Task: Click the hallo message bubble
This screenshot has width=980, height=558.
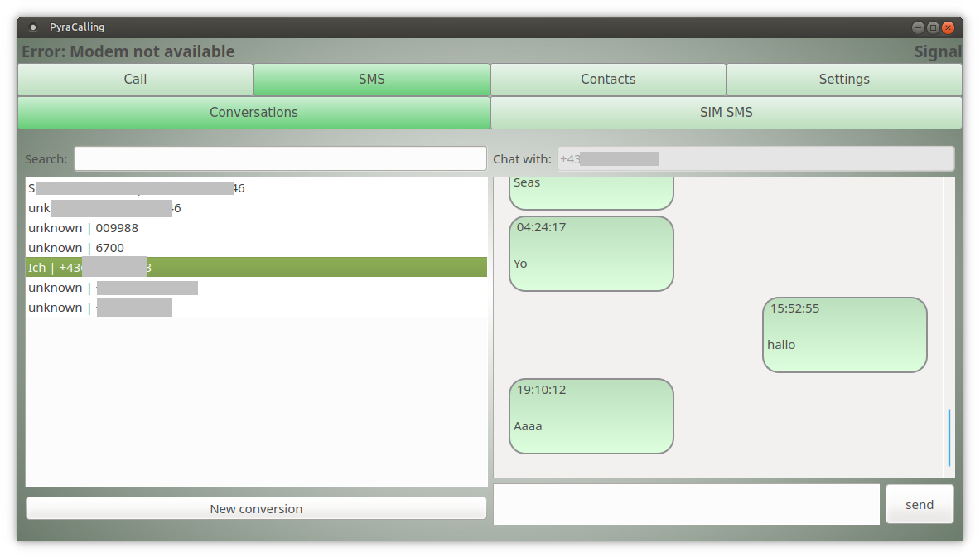Action: pyautogui.click(x=844, y=335)
